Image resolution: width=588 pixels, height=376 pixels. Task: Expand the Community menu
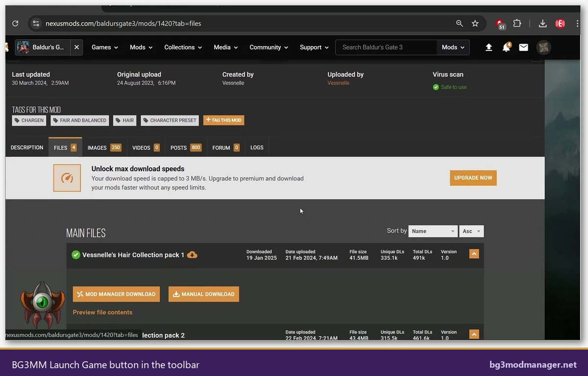coord(269,47)
